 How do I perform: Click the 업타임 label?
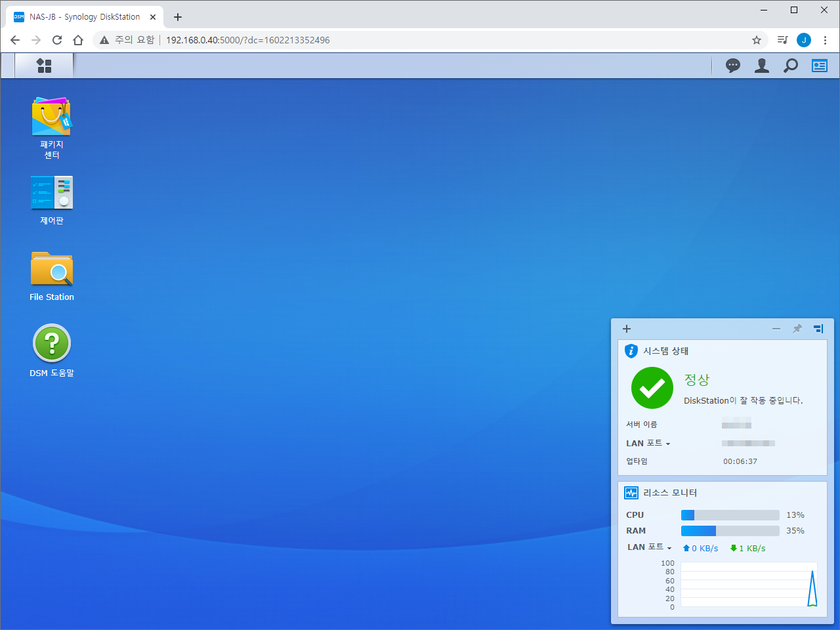[x=637, y=461]
